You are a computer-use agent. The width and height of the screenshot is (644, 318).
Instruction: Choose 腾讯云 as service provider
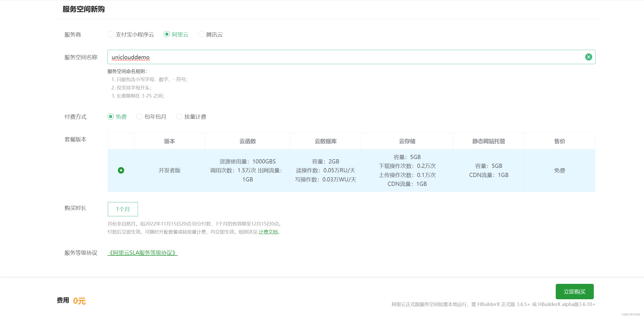tap(201, 34)
